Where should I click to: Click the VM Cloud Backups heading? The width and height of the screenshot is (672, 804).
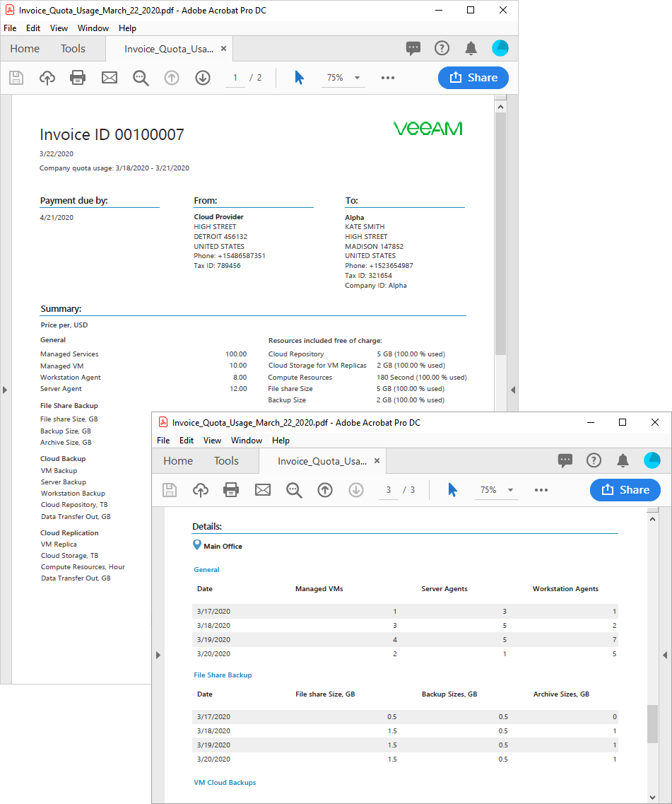(x=225, y=783)
